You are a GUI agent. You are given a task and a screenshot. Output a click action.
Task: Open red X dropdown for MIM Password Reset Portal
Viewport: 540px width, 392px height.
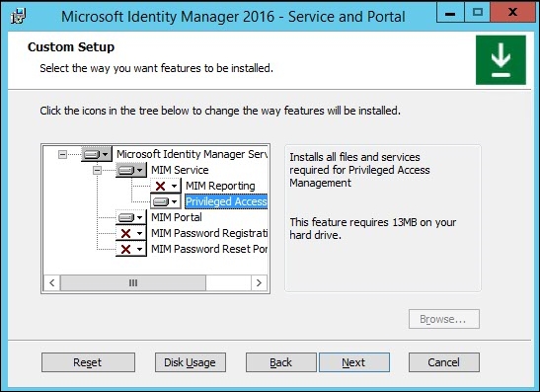click(131, 249)
